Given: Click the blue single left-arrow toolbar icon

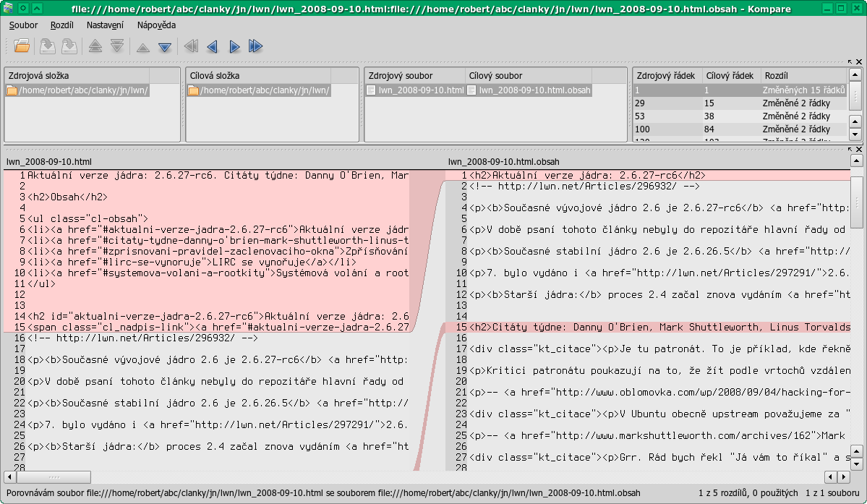Looking at the screenshot, I should click(212, 47).
